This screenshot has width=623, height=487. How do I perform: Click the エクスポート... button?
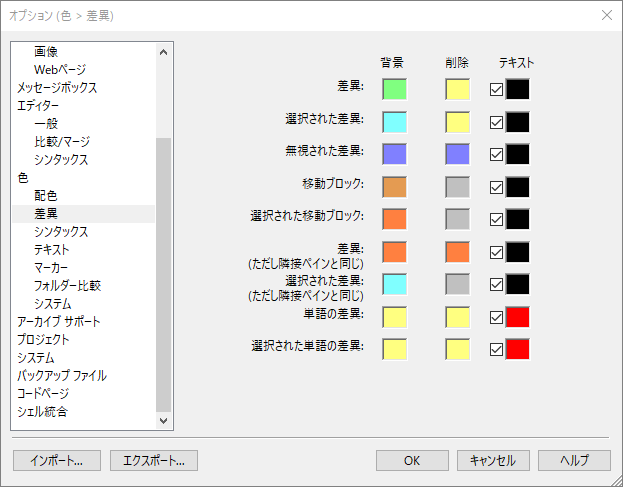coord(154,460)
